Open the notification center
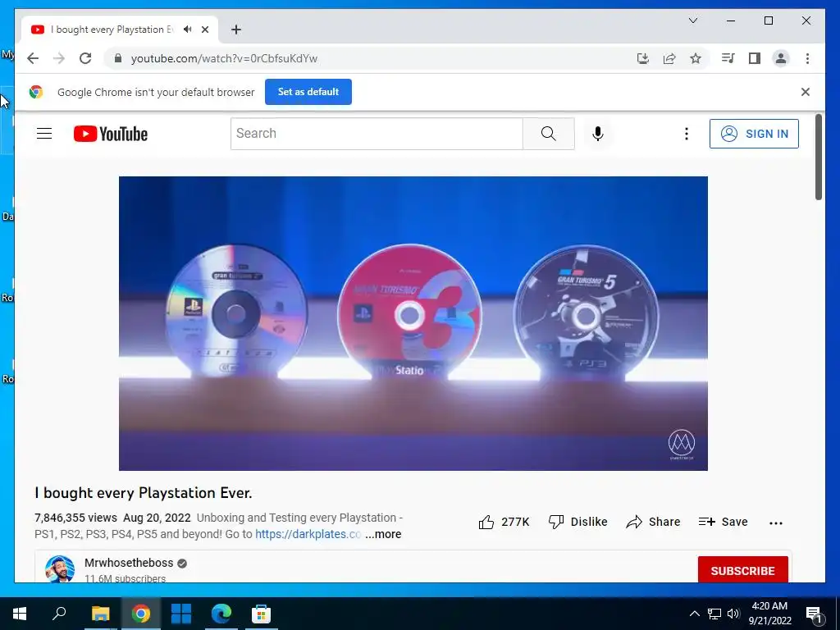 pyautogui.click(x=814, y=614)
